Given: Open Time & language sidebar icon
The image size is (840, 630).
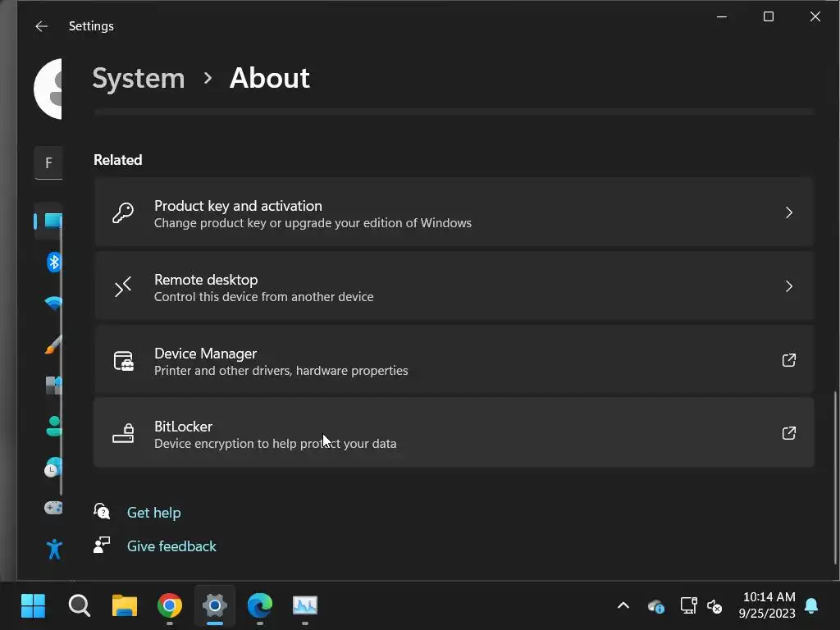Looking at the screenshot, I should point(53,467).
